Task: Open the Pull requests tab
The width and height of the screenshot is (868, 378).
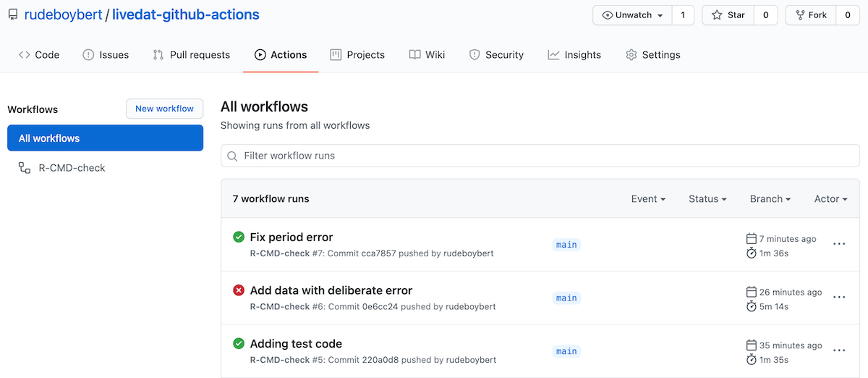Action: point(192,55)
